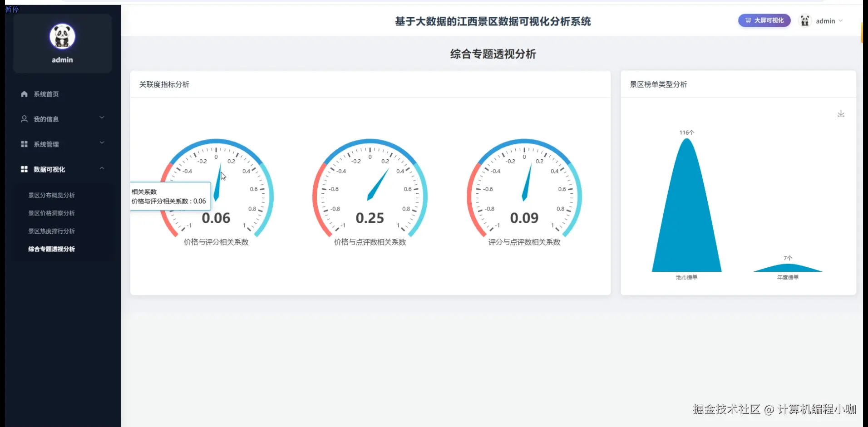The width and height of the screenshot is (868, 427).
Task: Expand the 系统管理 chevron
Action: click(102, 142)
